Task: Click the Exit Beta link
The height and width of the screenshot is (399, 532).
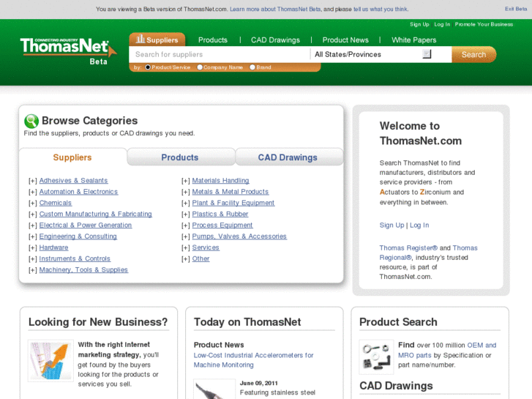Action: tap(515, 9)
